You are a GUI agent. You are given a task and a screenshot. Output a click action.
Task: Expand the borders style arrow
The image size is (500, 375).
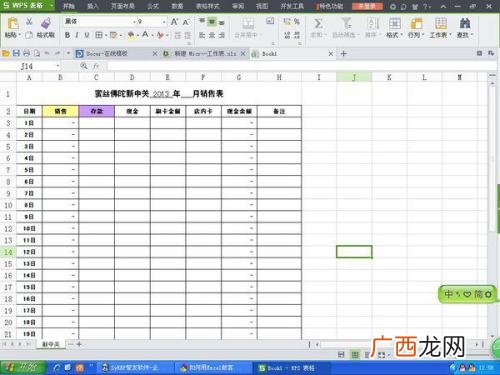pos(106,35)
